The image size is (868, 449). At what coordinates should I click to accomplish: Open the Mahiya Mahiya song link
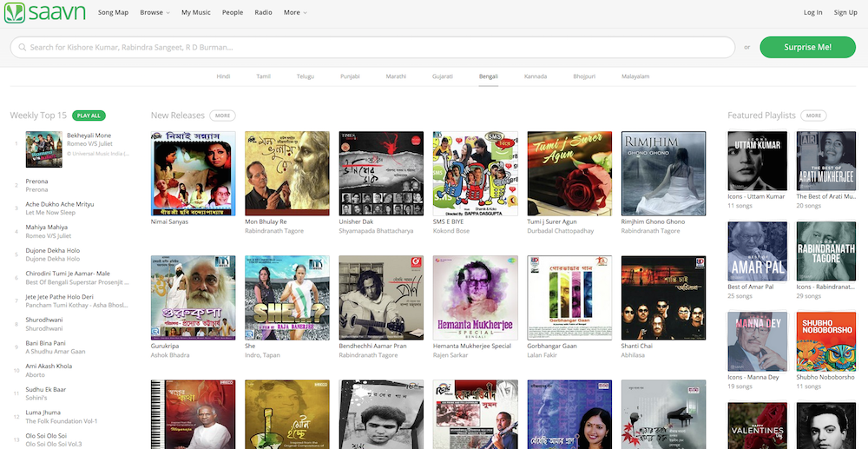[47, 227]
